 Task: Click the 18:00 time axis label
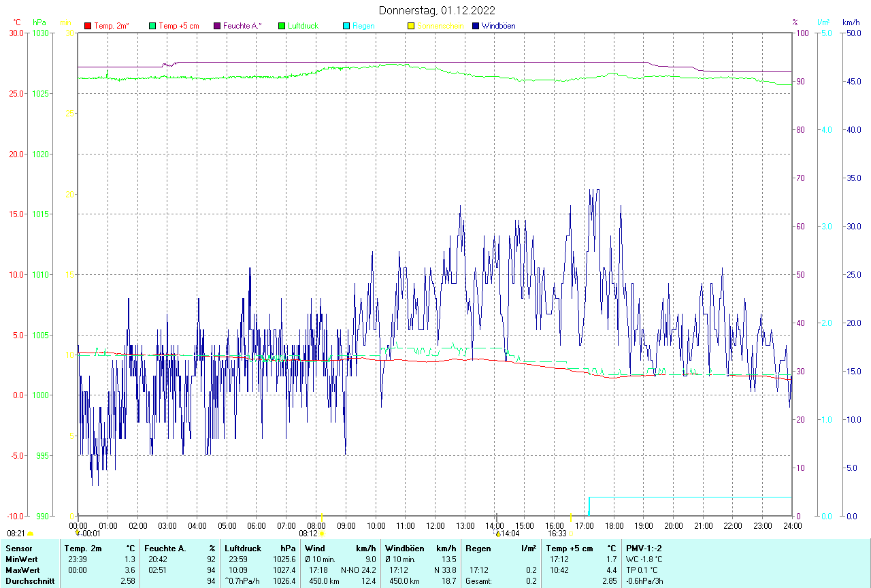pyautogui.click(x=614, y=526)
